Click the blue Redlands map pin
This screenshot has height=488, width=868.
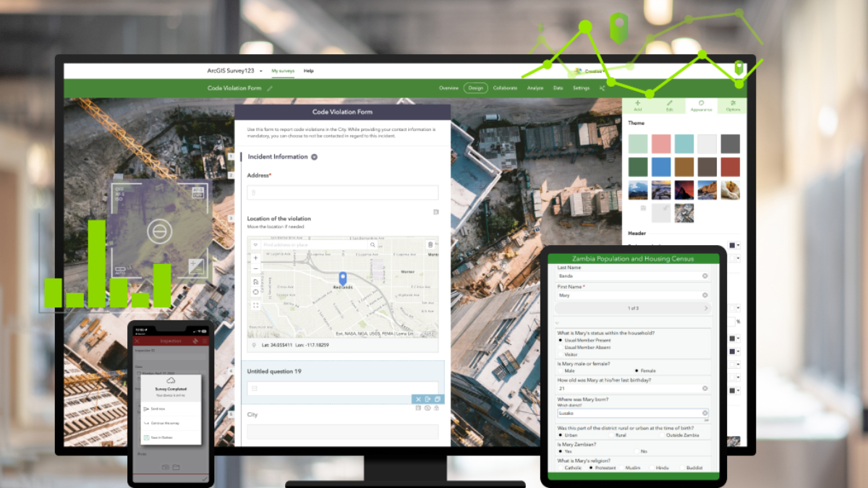[343, 278]
